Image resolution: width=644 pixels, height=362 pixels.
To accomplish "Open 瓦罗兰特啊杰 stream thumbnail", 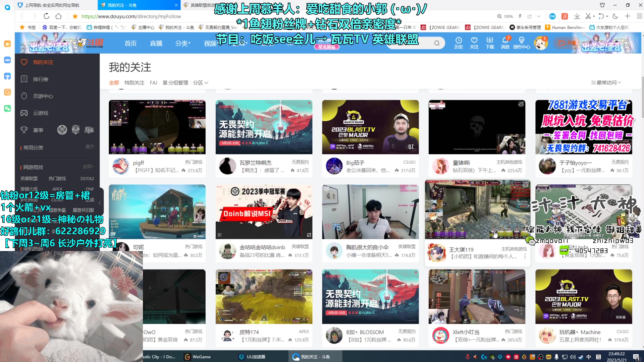I will 264,127.
